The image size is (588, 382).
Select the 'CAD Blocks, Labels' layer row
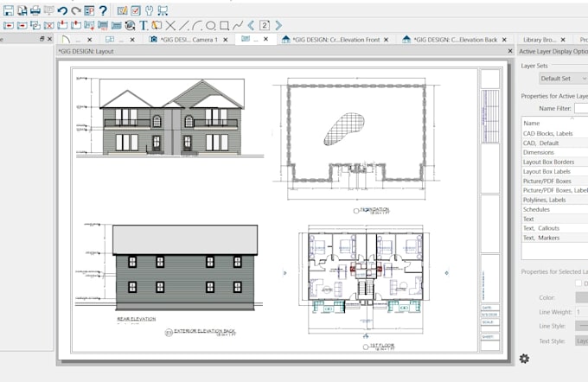(x=554, y=133)
